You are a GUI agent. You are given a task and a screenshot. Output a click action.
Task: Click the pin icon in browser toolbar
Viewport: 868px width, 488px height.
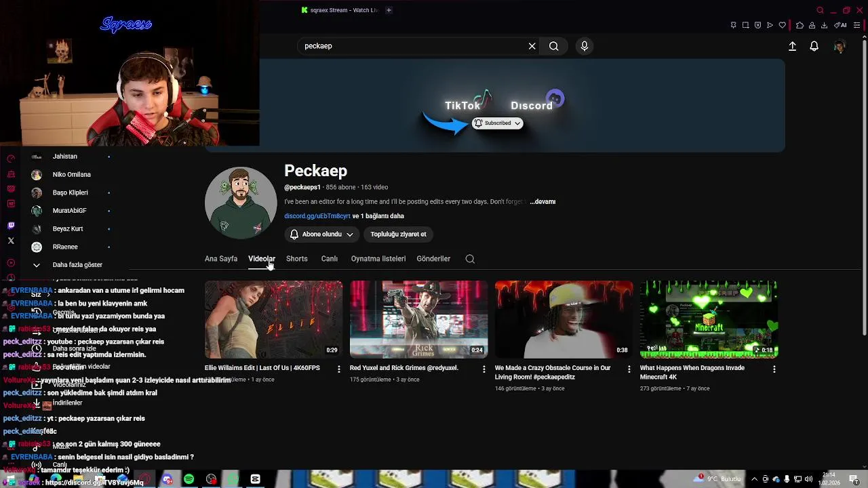click(733, 25)
